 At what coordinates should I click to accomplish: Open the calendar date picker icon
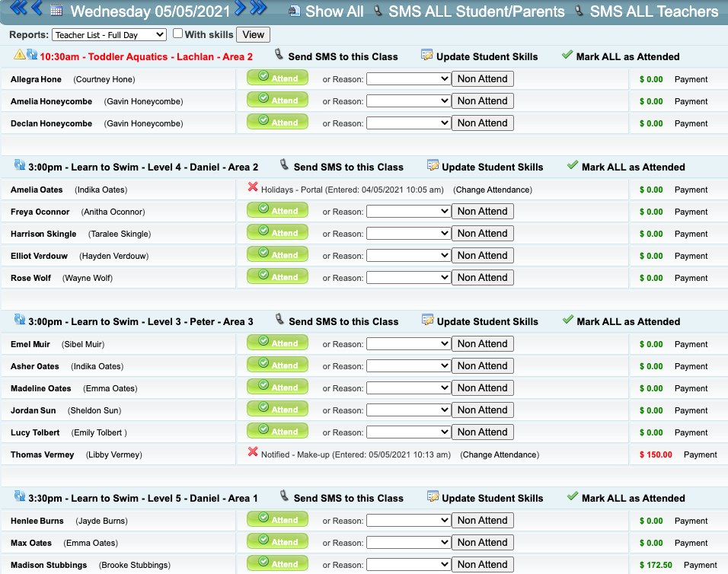56,10
